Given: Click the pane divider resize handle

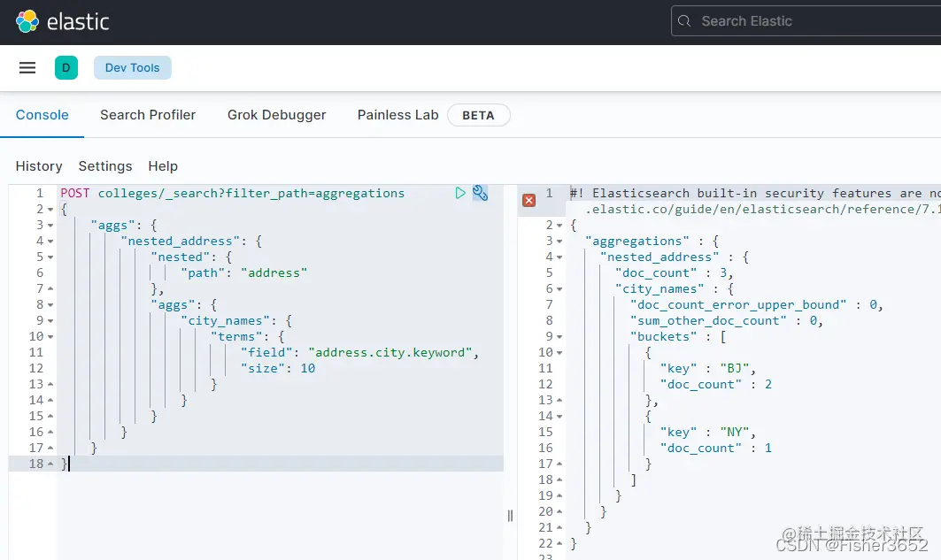Looking at the screenshot, I should coord(510,516).
